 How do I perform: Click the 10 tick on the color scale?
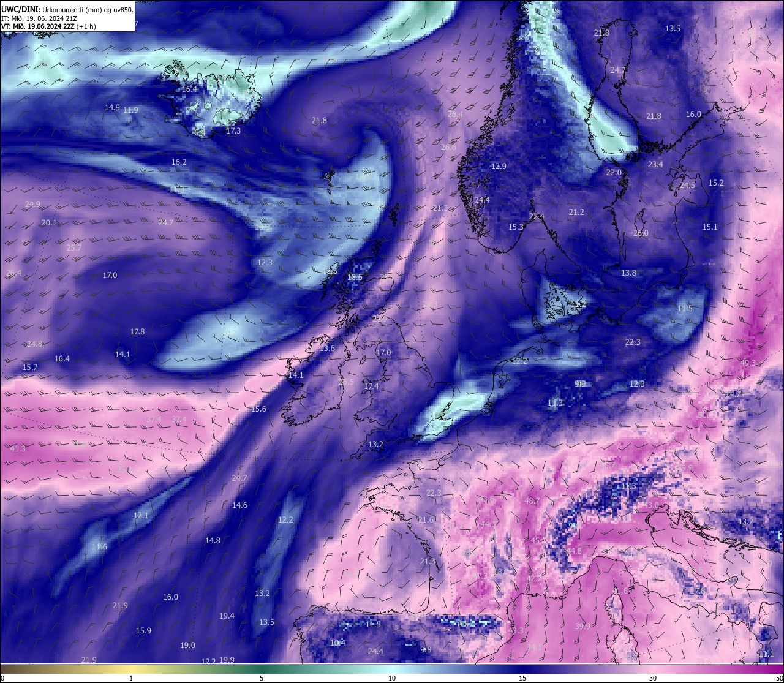click(392, 678)
